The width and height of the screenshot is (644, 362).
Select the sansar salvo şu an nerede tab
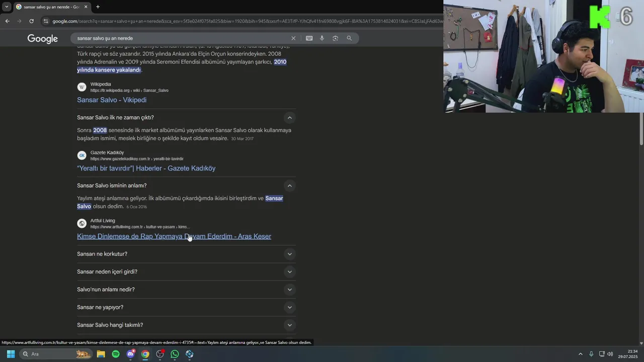click(x=52, y=7)
